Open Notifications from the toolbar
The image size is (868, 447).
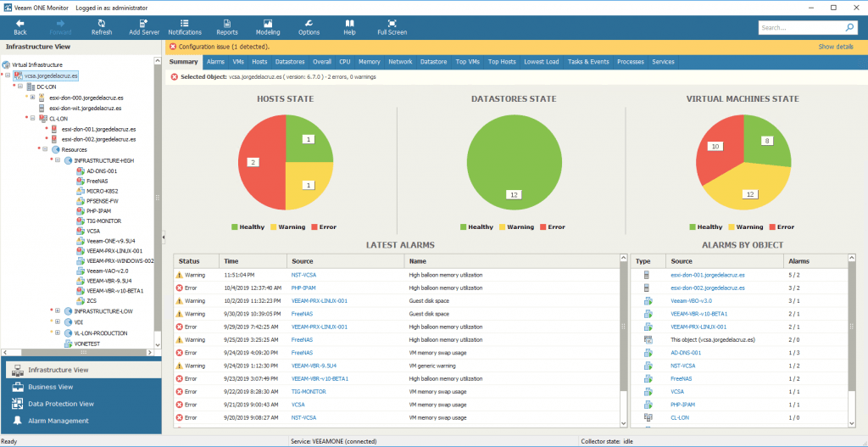tap(185, 27)
